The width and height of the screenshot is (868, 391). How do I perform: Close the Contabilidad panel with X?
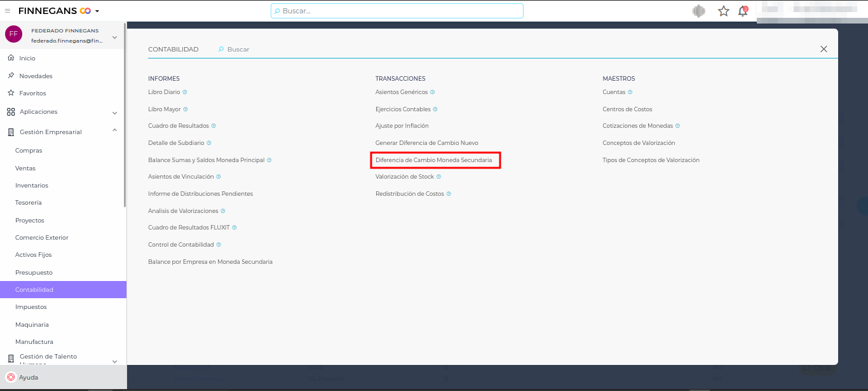[824, 49]
